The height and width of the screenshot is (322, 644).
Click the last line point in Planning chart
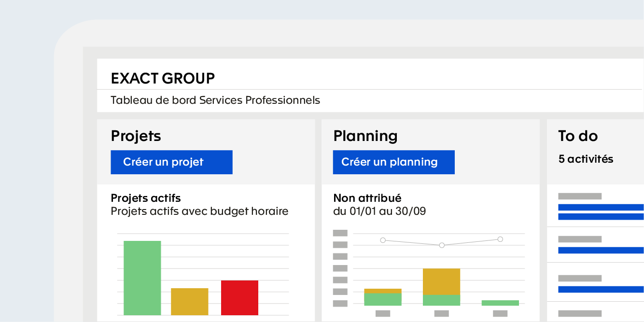tap(500, 239)
